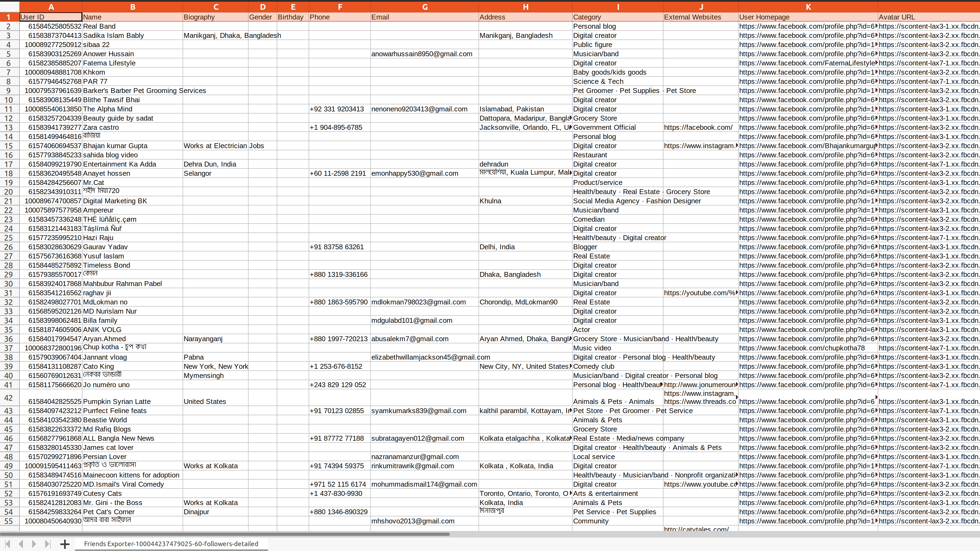The height and width of the screenshot is (551, 980).
Task: Jump to the last sheet arrow
Action: tap(48, 544)
